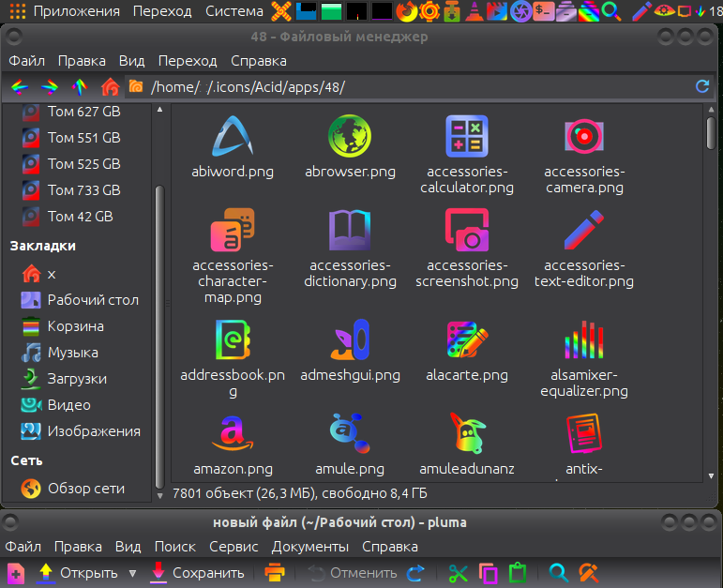Click Сохранить button in pluma

(197, 573)
